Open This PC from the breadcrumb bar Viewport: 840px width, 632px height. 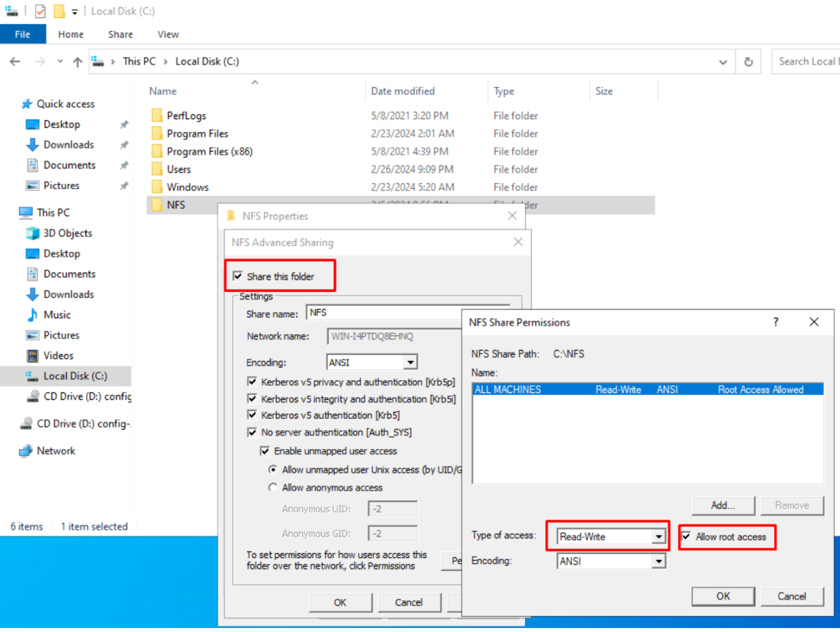pyautogui.click(x=139, y=61)
